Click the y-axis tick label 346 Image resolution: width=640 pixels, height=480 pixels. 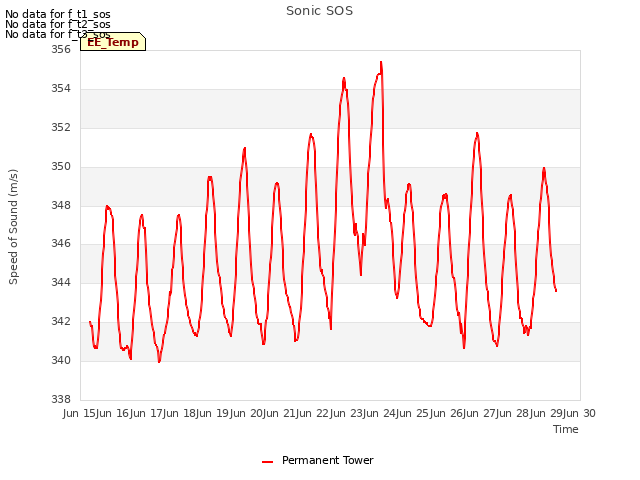coord(61,244)
